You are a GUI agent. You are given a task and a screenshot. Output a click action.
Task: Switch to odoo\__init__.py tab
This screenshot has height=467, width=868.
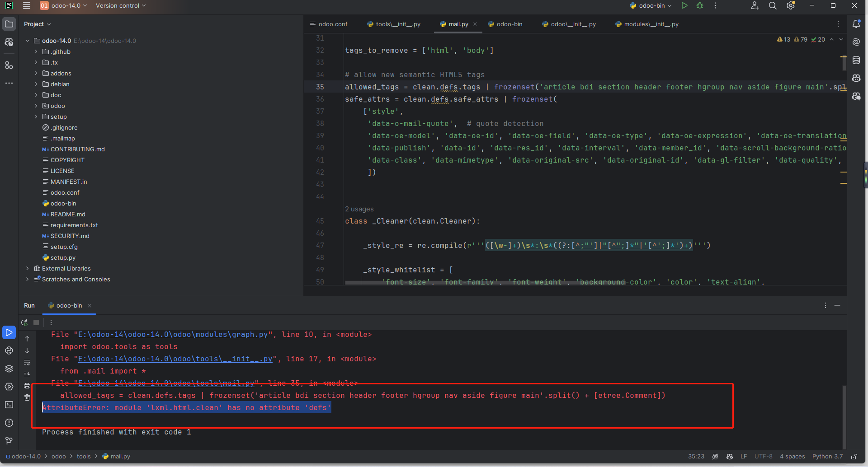pyautogui.click(x=569, y=24)
